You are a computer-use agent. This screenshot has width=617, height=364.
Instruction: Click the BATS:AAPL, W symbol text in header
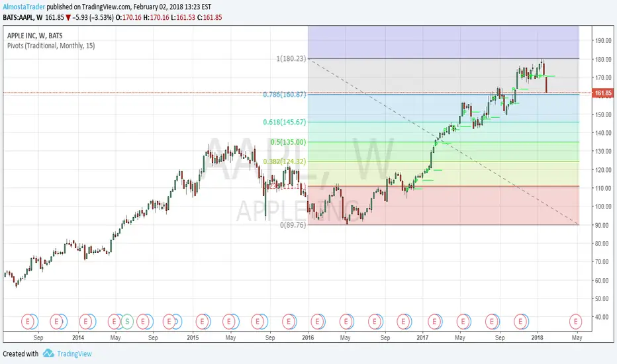point(23,18)
